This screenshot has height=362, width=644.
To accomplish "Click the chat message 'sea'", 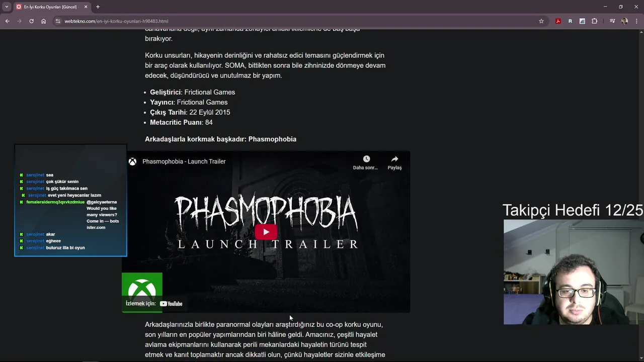I will click(x=49, y=175).
